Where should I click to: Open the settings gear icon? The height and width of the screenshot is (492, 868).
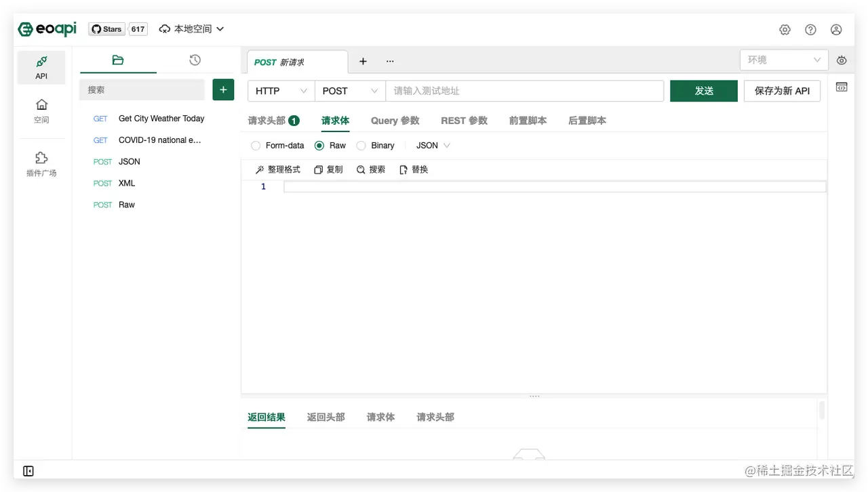[785, 30]
